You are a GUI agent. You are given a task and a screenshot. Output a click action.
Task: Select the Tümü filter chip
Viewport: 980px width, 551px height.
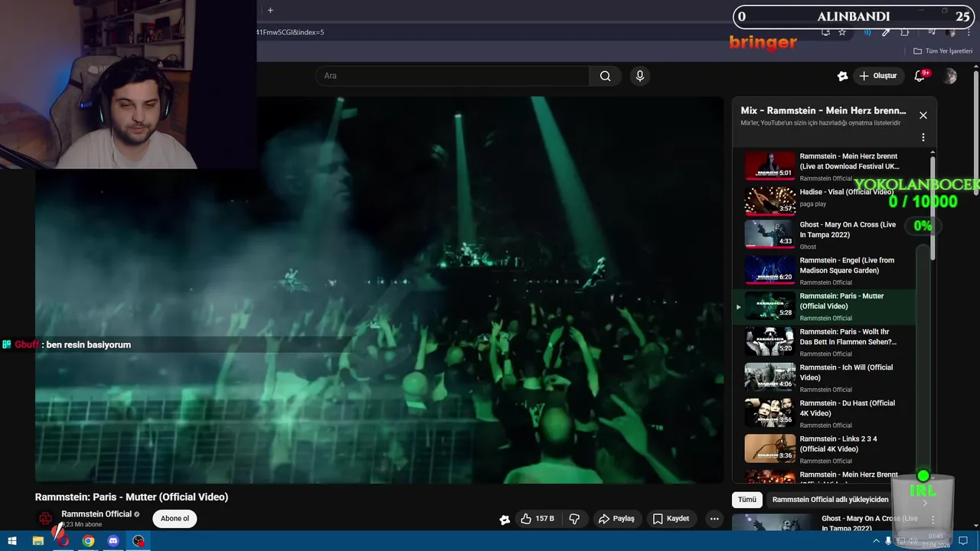pyautogui.click(x=747, y=500)
